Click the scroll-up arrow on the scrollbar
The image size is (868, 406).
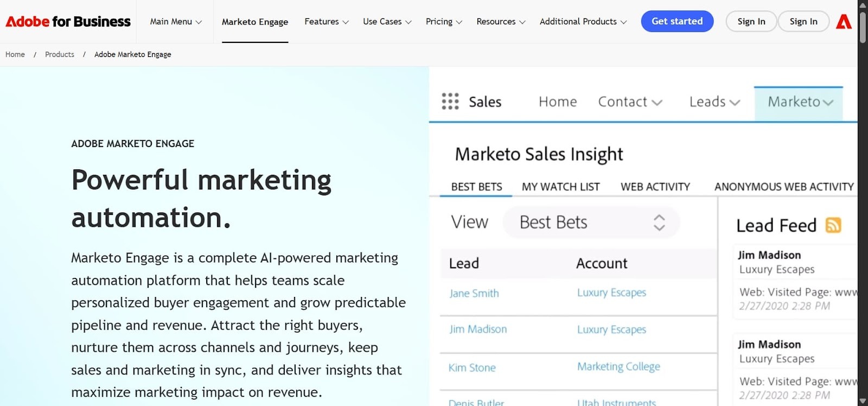[x=861, y=5]
